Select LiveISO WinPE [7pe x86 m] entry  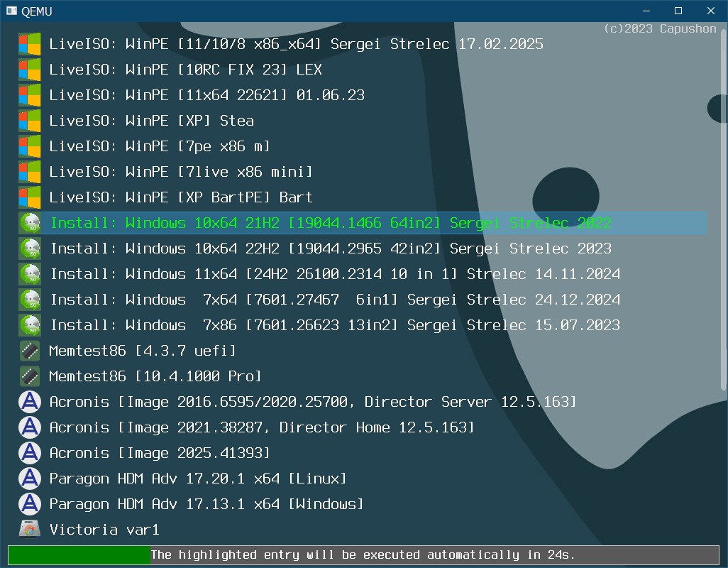tap(159, 146)
